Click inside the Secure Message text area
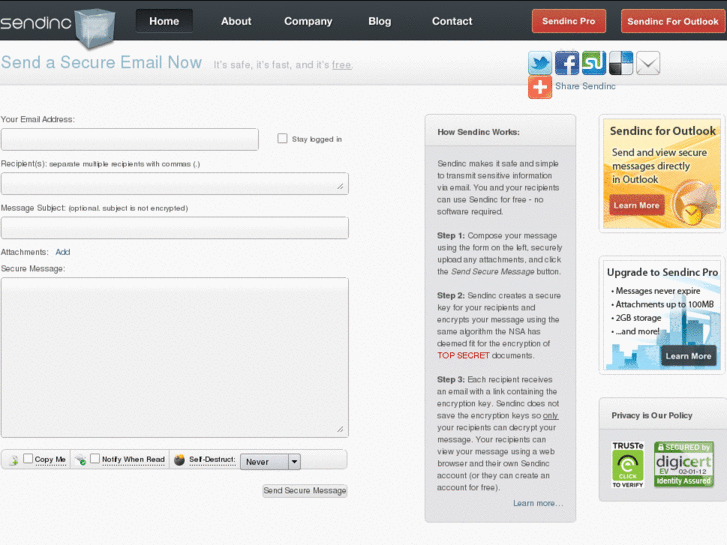 point(175,358)
